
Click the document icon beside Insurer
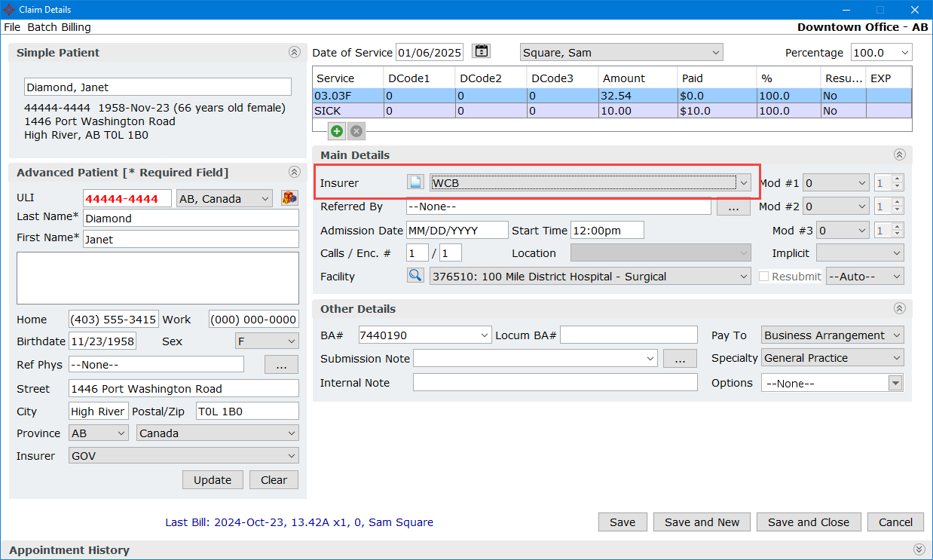coord(415,182)
